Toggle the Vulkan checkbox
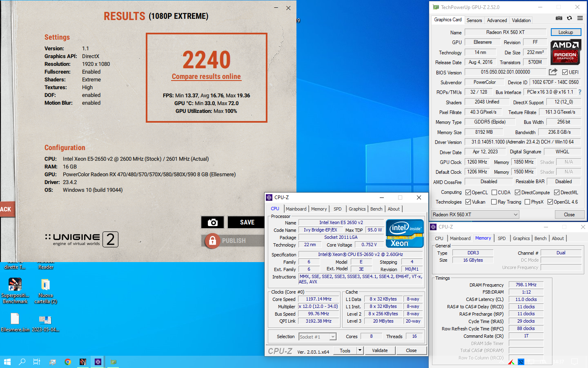The width and height of the screenshot is (588, 368). (x=468, y=202)
